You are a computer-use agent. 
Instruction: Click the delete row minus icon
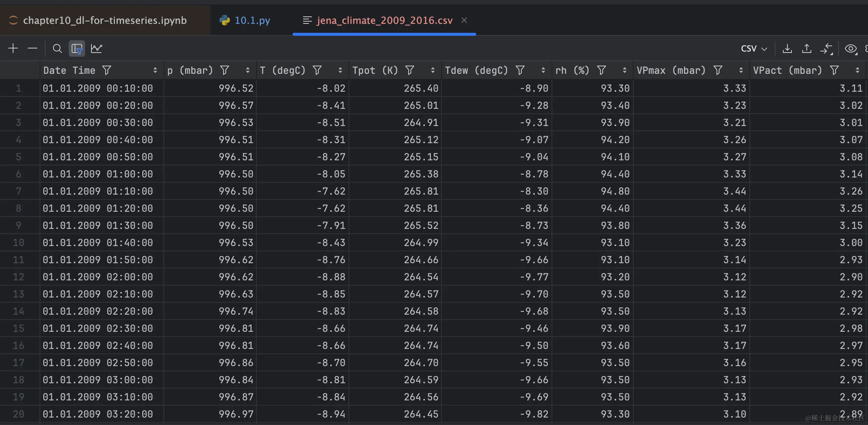32,48
